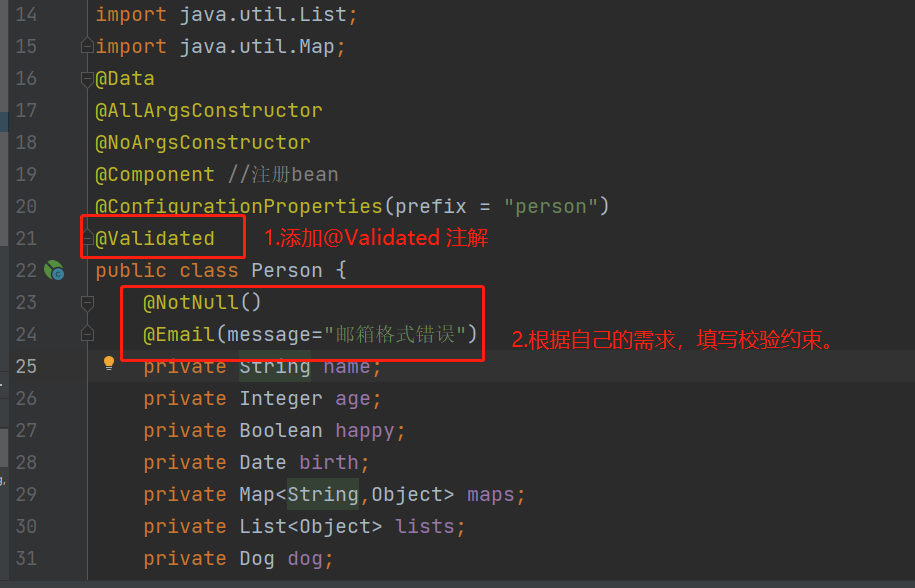The image size is (915, 588).
Task: Click the lists field identifier
Action: pos(424,526)
